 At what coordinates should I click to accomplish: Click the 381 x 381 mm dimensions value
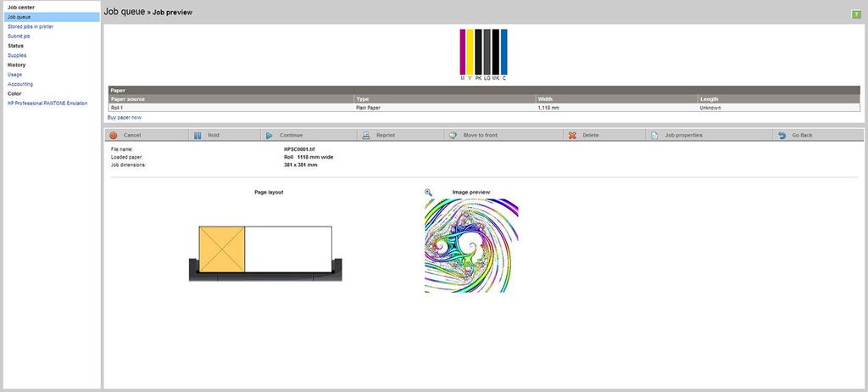(301, 165)
